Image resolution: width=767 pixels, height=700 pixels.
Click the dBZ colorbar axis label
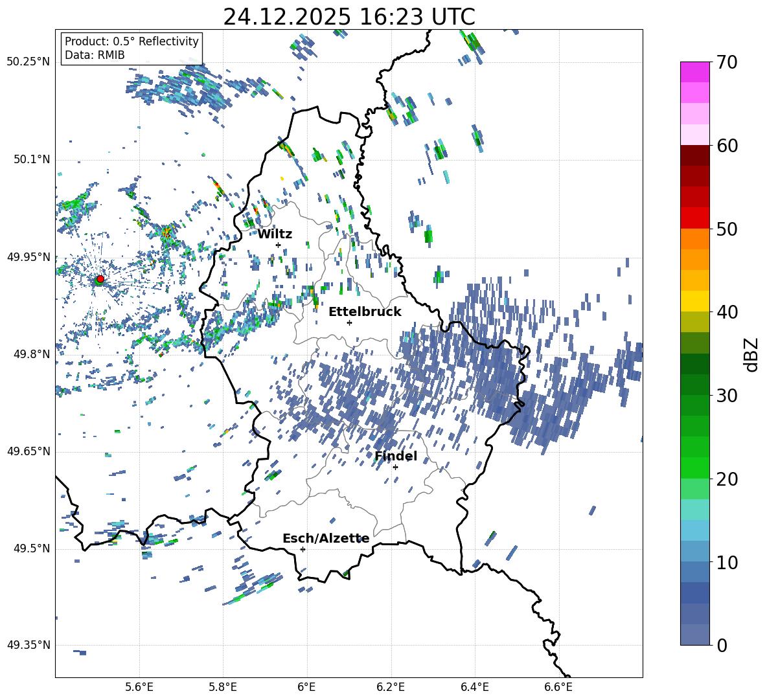tap(752, 354)
